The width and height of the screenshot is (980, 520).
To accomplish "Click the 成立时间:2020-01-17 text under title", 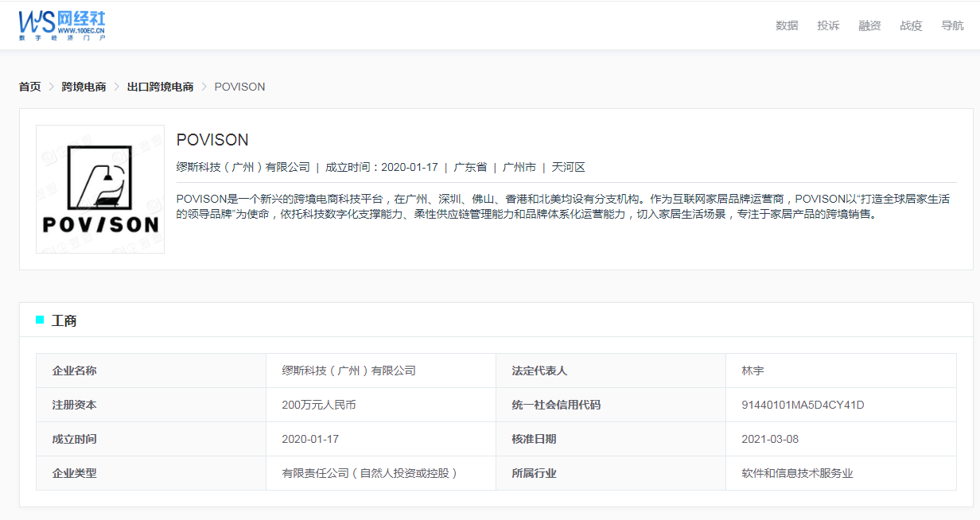I will click(382, 167).
